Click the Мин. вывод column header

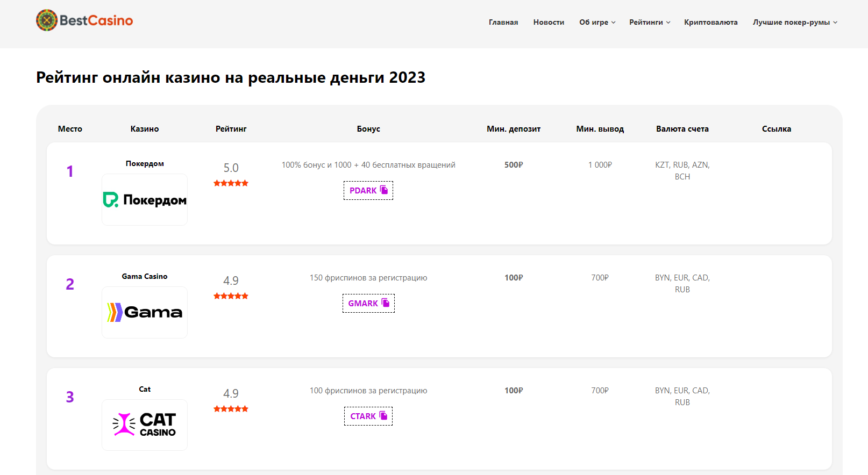[600, 129]
